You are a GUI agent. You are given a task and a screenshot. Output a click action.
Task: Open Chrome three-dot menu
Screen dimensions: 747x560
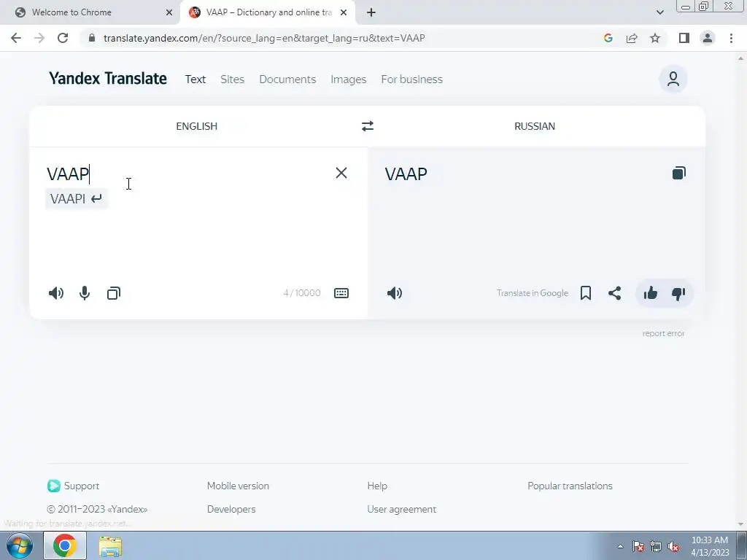[731, 38]
